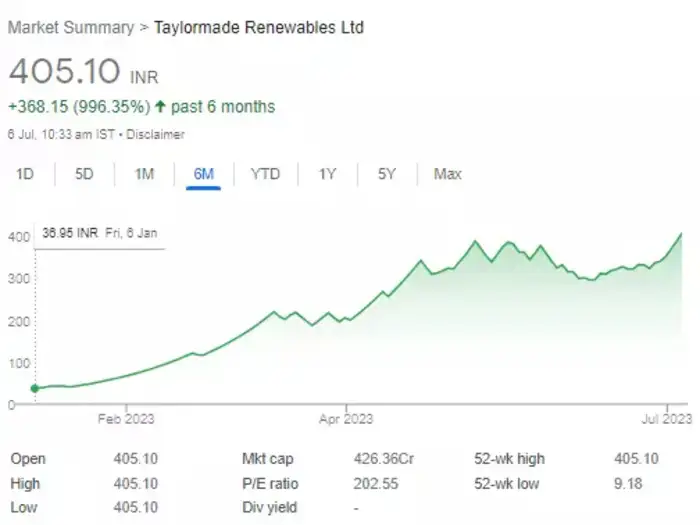
Task: Click the P/E ratio label
Action: (270, 484)
